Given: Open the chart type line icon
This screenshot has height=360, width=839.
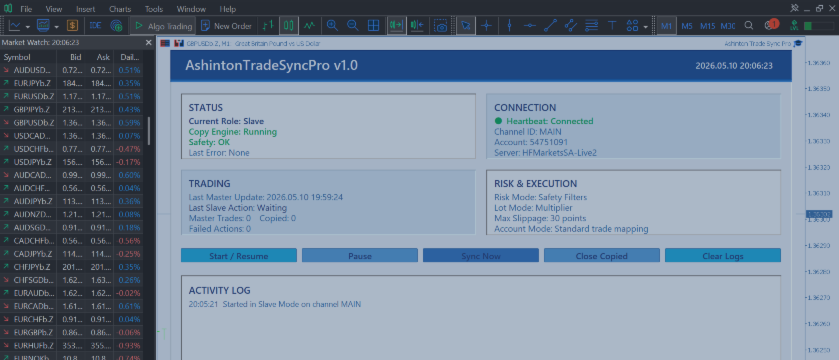Looking at the screenshot, I should (15, 25).
